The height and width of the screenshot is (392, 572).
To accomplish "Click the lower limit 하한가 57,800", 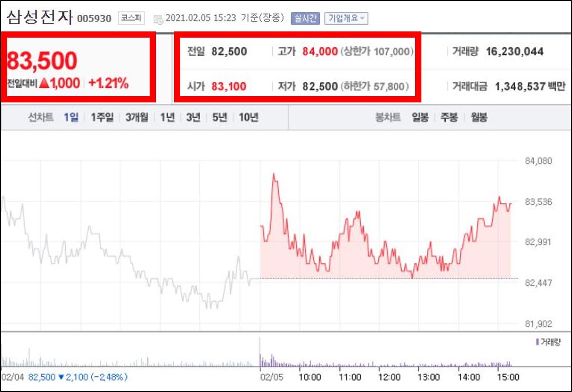I will coord(375,87).
